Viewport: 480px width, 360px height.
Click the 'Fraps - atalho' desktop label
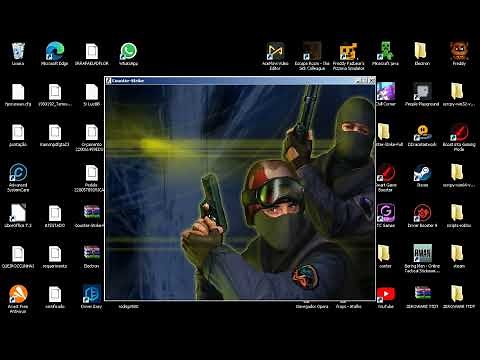click(349, 306)
